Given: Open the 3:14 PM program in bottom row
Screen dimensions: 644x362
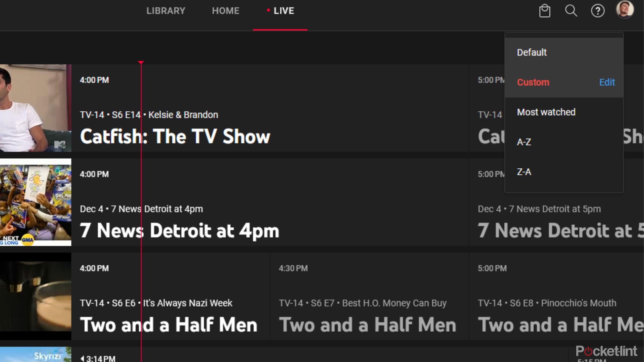Looking at the screenshot, I should pos(319,354).
